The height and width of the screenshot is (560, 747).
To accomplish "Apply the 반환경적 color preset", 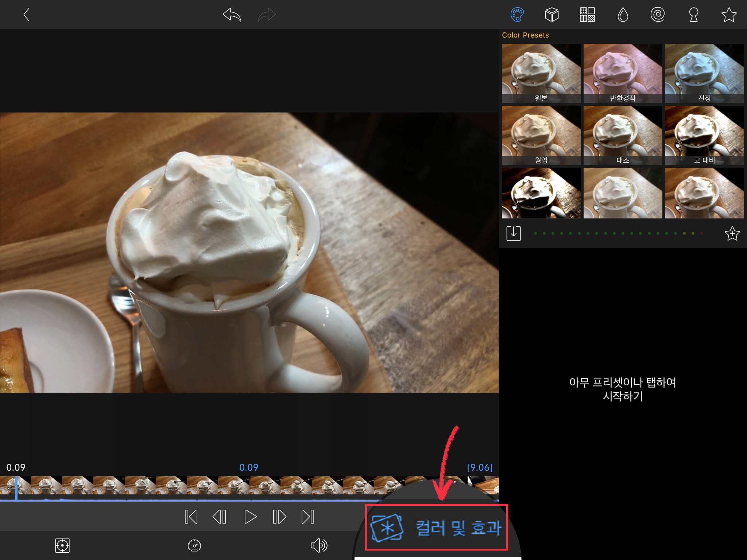I will [x=623, y=73].
